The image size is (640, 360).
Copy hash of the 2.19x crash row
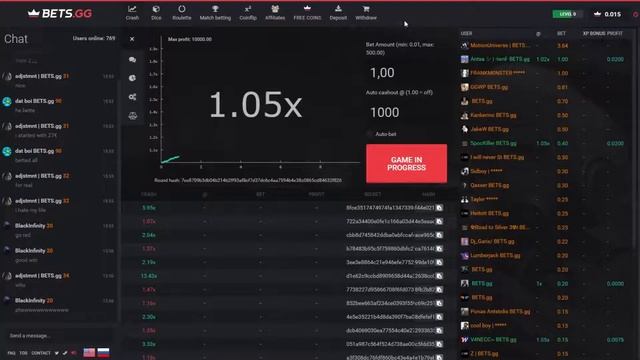[x=439, y=262]
